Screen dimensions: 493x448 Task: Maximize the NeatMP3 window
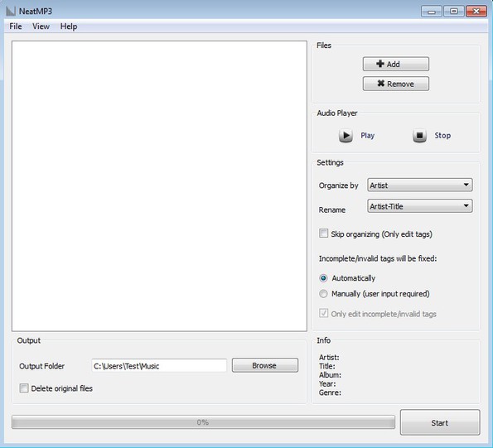pyautogui.click(x=454, y=12)
